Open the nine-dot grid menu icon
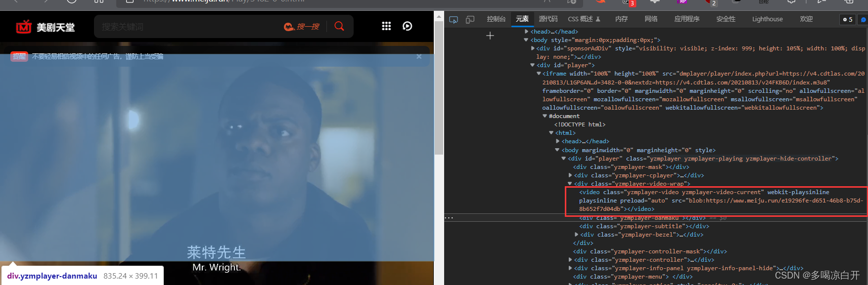 (x=386, y=26)
